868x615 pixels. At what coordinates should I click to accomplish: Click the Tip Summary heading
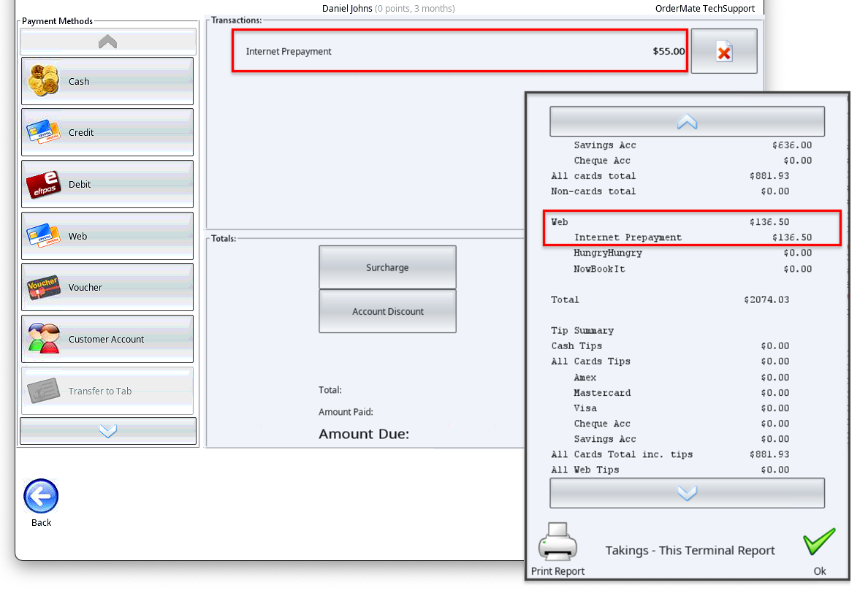582,330
